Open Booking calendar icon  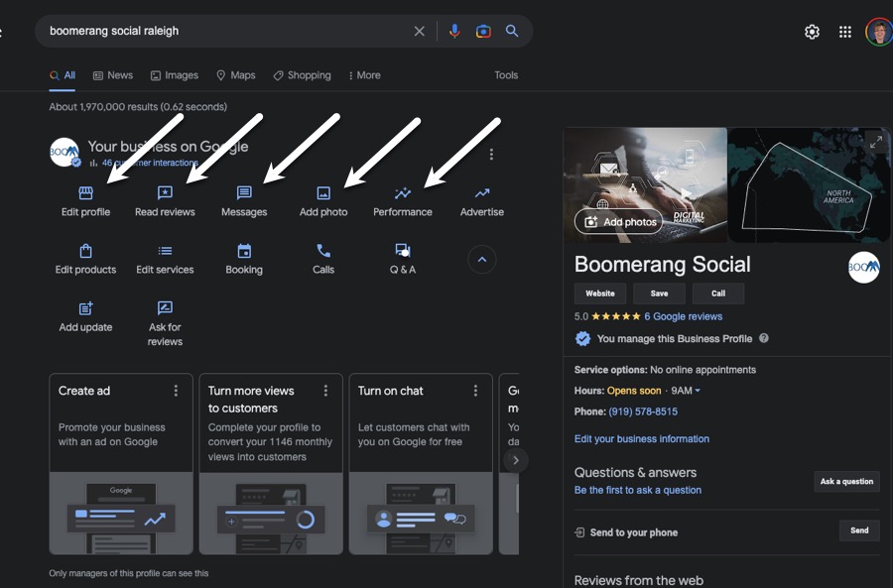coord(244,251)
